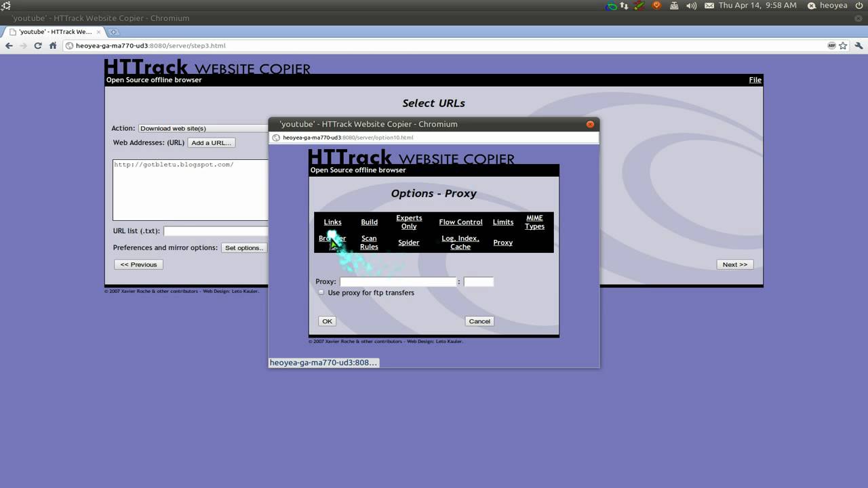Go to the Home page in the main window

(x=53, y=45)
